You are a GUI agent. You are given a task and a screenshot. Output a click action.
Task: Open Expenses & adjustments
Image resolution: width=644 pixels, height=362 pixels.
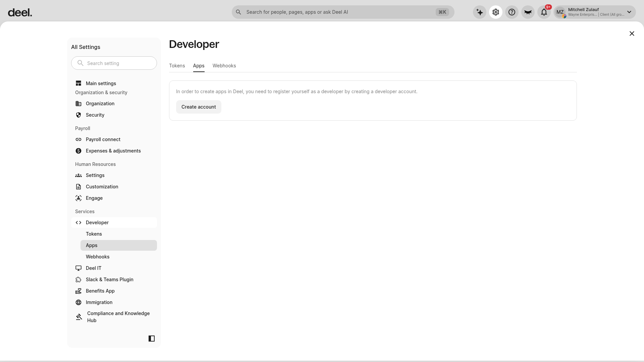click(114, 151)
